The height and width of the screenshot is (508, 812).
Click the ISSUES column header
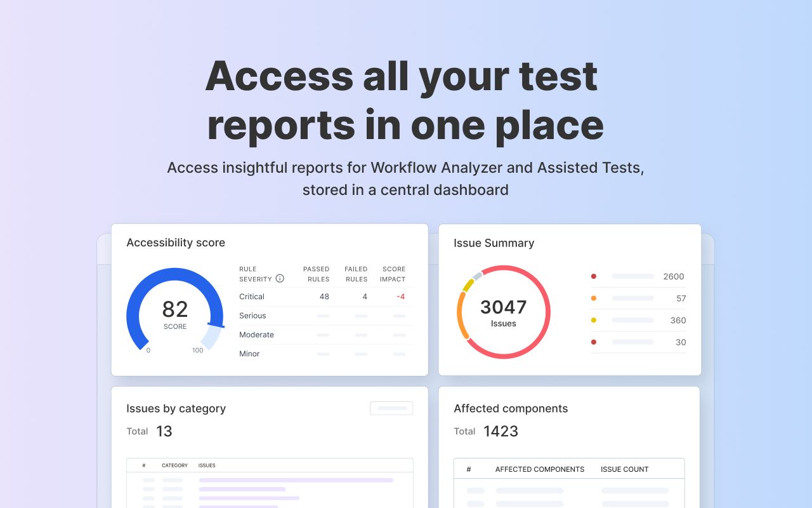pyautogui.click(x=207, y=465)
